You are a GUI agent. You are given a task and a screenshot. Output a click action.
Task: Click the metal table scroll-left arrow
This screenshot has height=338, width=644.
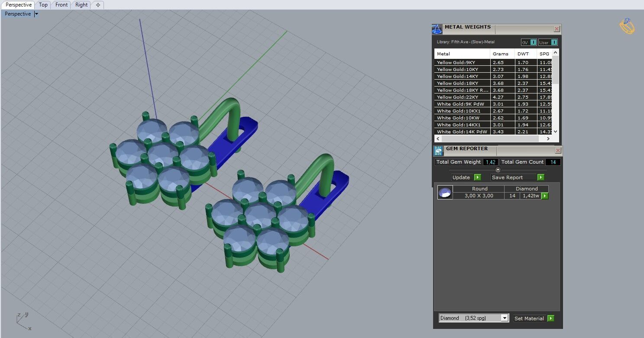tap(437, 139)
